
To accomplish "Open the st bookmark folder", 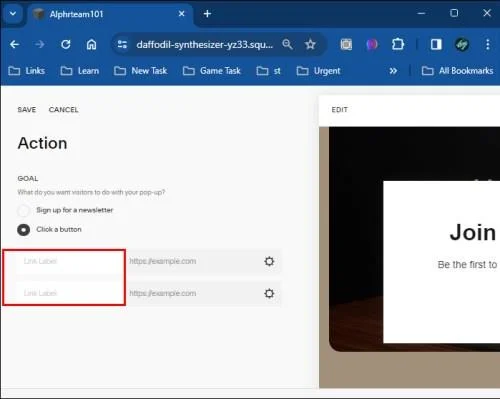I will coord(268,71).
